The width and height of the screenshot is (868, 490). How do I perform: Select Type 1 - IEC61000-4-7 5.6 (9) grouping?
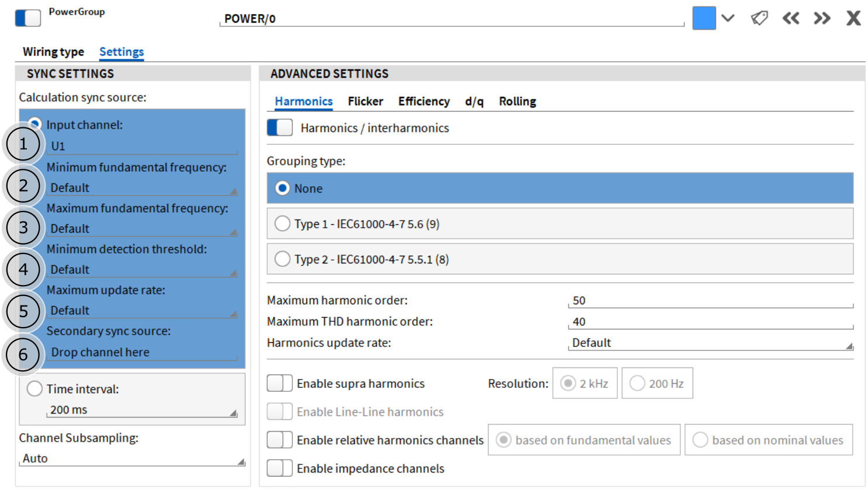point(560,224)
